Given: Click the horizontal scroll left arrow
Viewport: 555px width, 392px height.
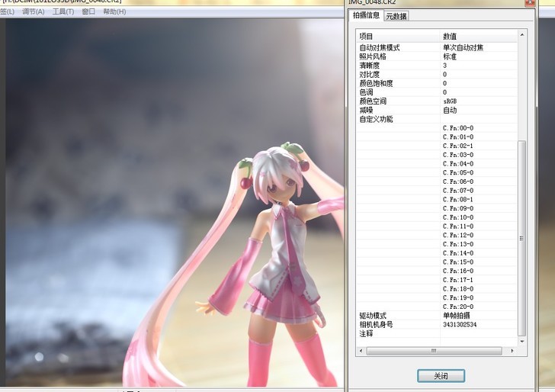Looking at the screenshot, I should tap(361, 351).
